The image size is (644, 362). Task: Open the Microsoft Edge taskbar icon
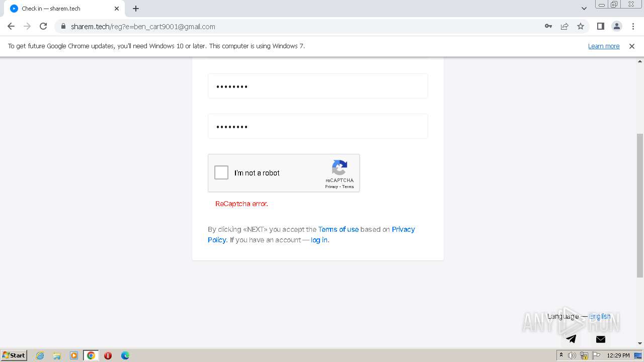pos(125,355)
